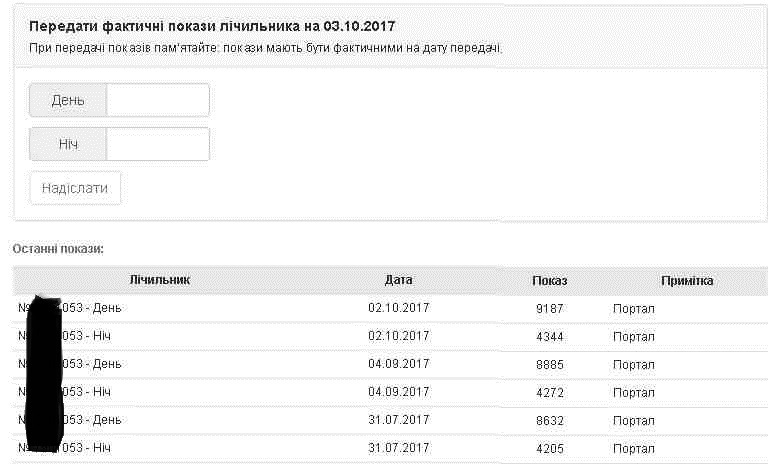Select the reading value 8632
775x473 pixels.
(550, 421)
